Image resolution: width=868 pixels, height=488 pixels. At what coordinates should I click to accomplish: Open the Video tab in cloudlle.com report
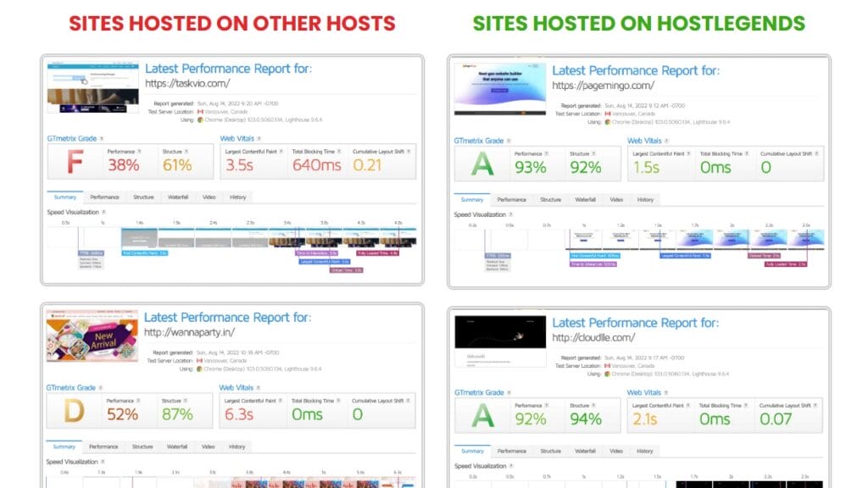(x=616, y=452)
